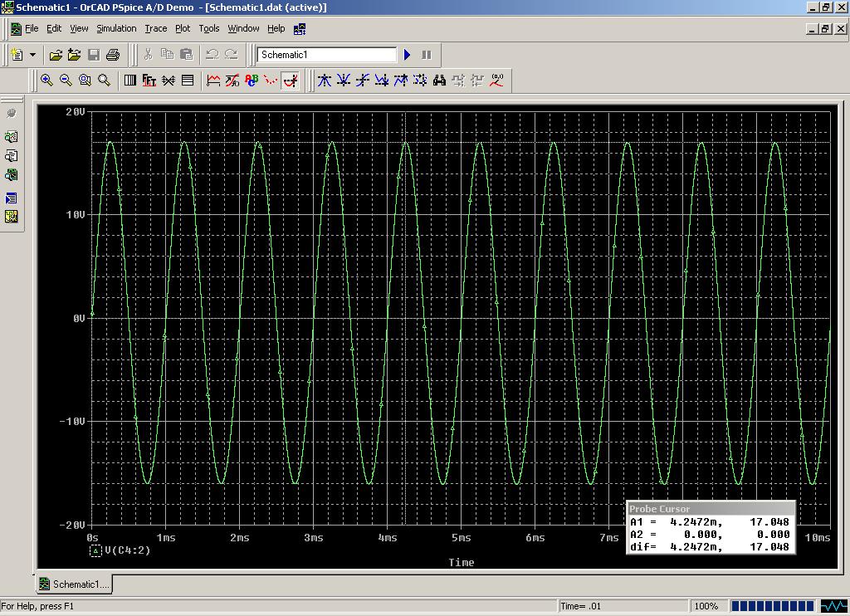Click the 'Time' x-axis label

point(462,562)
